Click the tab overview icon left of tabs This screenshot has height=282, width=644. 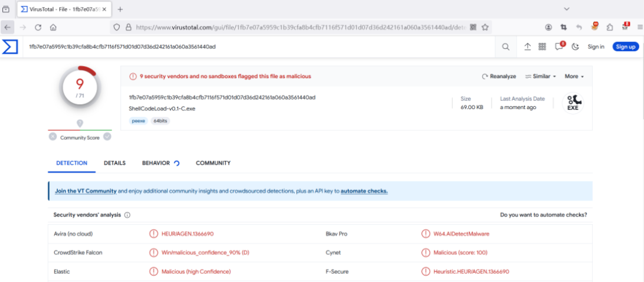6,9
